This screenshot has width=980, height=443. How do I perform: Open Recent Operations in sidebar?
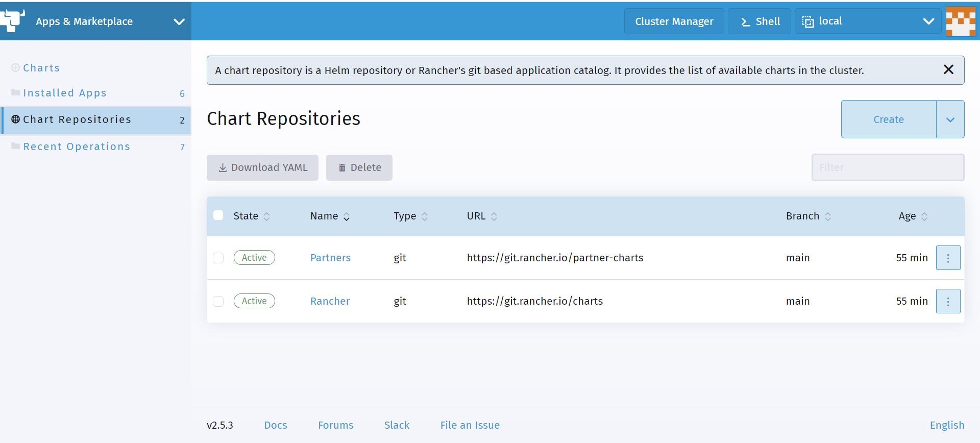77,146
